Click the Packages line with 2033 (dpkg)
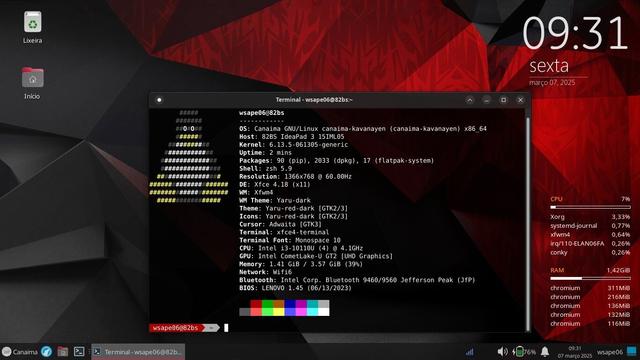The height and width of the screenshot is (360, 640). coord(336,160)
